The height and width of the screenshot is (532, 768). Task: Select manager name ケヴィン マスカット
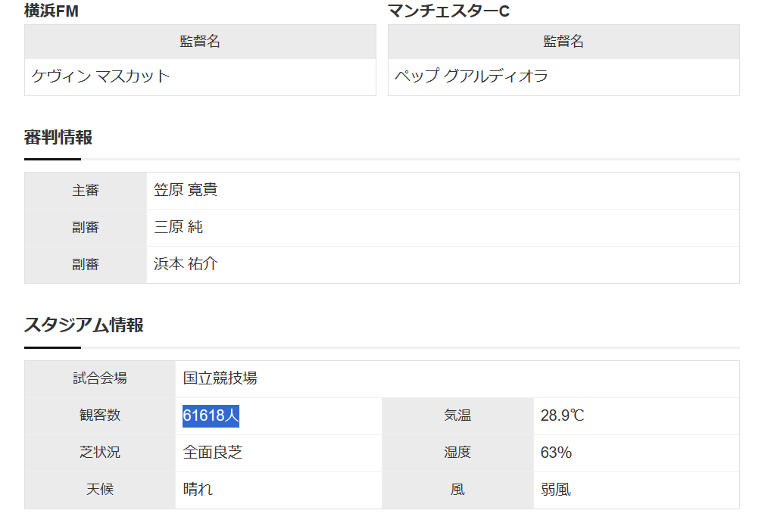[x=101, y=76]
